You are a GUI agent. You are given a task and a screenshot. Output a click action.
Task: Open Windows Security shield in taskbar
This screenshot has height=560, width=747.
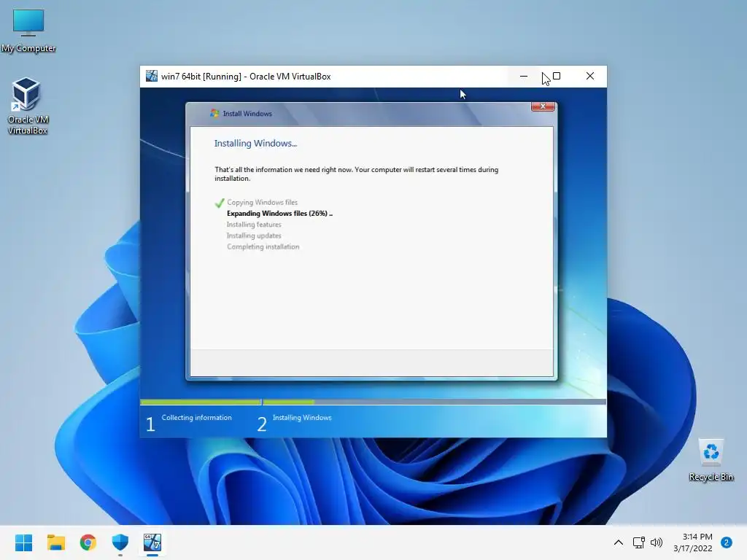(120, 542)
